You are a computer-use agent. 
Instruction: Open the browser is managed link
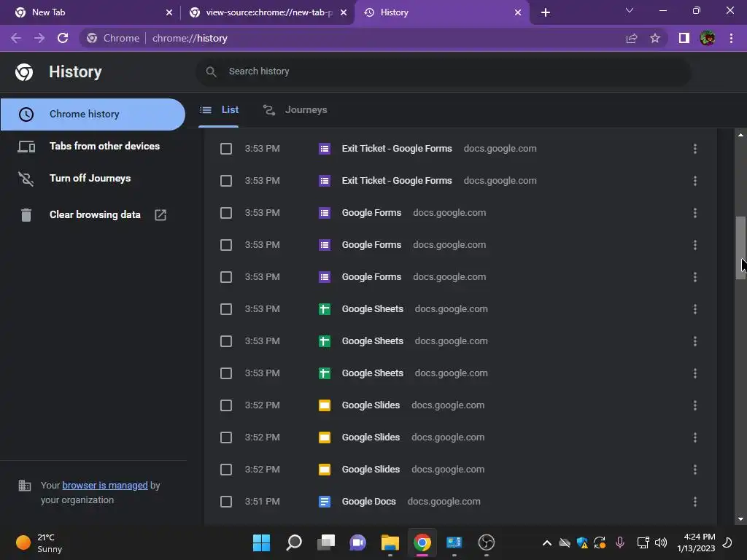105,485
